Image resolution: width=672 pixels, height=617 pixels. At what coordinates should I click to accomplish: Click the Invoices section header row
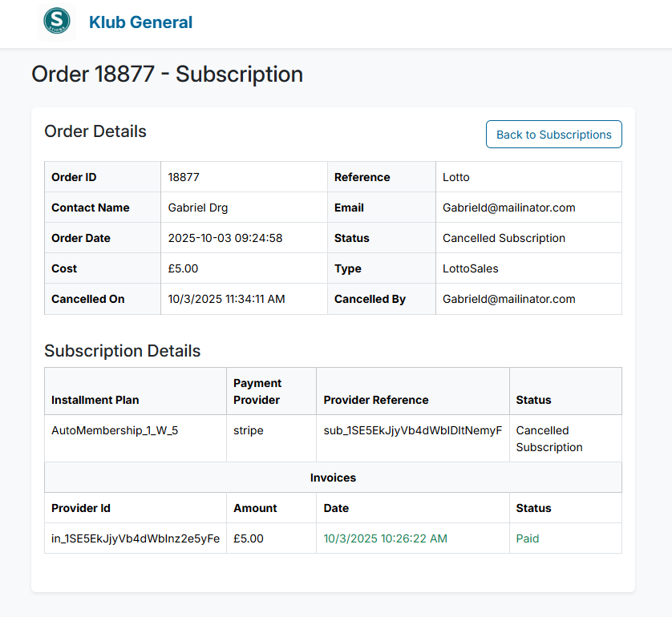[x=333, y=477]
